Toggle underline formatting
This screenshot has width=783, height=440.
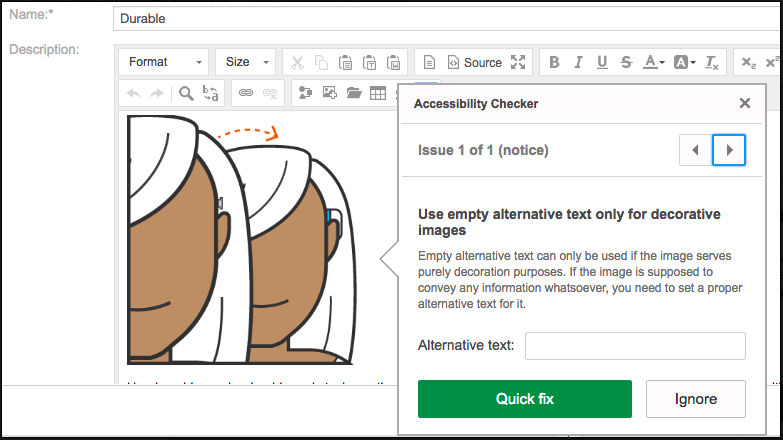tap(602, 62)
